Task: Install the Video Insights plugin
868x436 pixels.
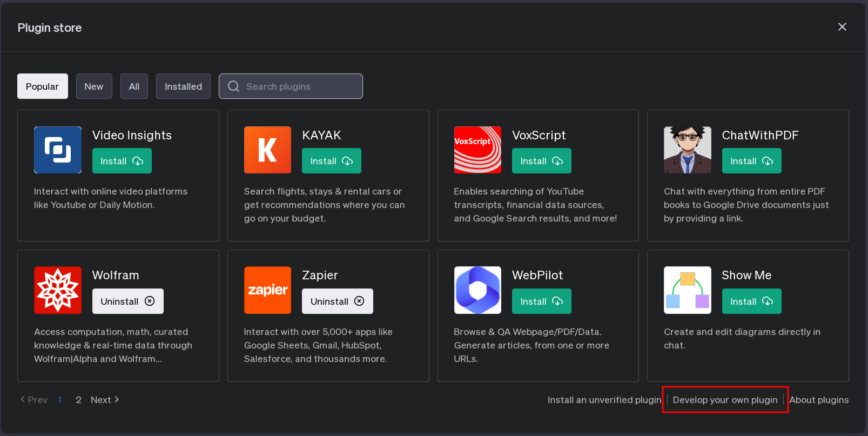Action: [x=122, y=161]
